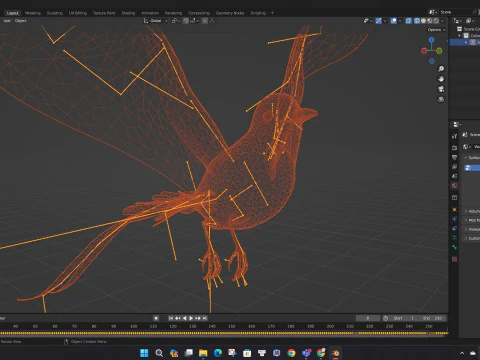This screenshot has width=480, height=360.
Task: Expand the Volume panel in properties
Action: click(472, 211)
